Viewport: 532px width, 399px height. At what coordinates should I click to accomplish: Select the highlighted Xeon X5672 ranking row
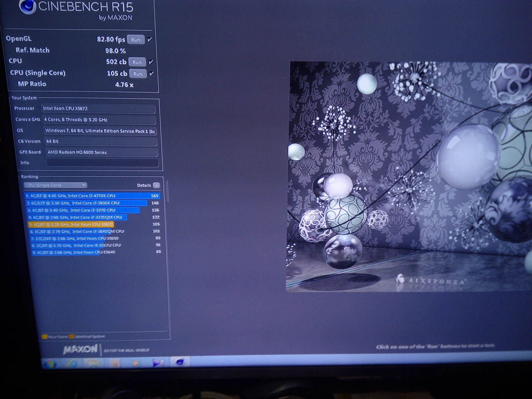(x=94, y=224)
